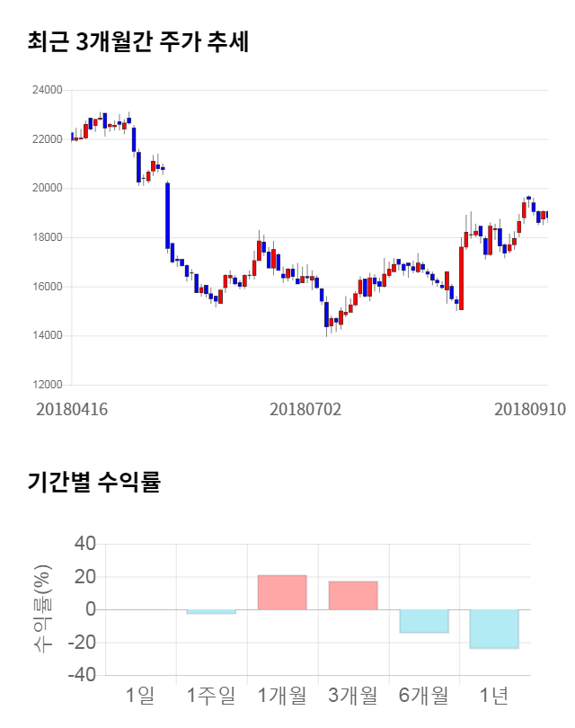Click the red 3개월 return bar
Viewport: 575px width, 728px height.
click(x=353, y=595)
